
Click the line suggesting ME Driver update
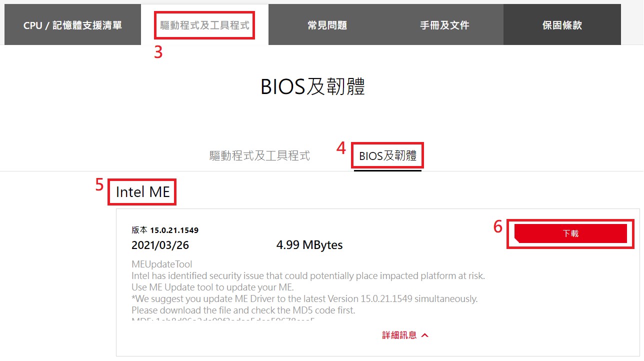coord(304,298)
